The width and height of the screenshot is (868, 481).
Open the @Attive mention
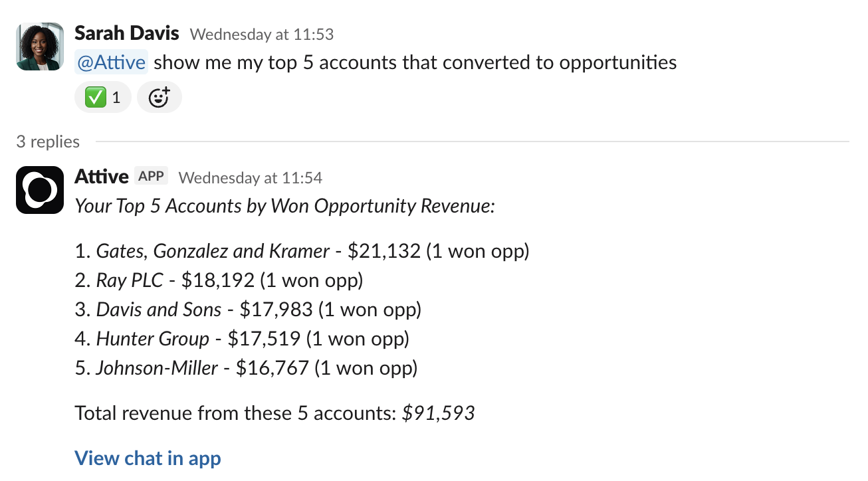110,62
